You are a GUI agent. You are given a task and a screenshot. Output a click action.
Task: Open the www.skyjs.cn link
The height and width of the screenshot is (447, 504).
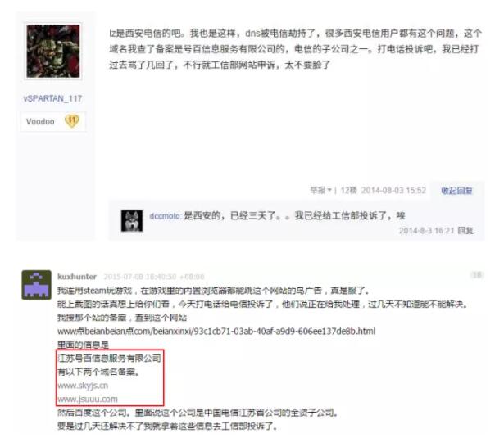(83, 386)
